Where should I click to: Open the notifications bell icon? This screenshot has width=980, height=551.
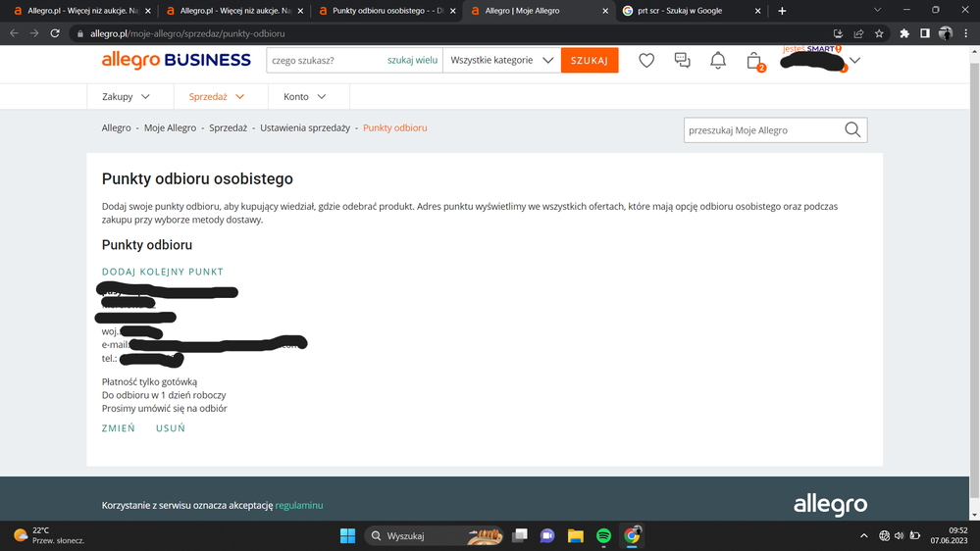[718, 61]
